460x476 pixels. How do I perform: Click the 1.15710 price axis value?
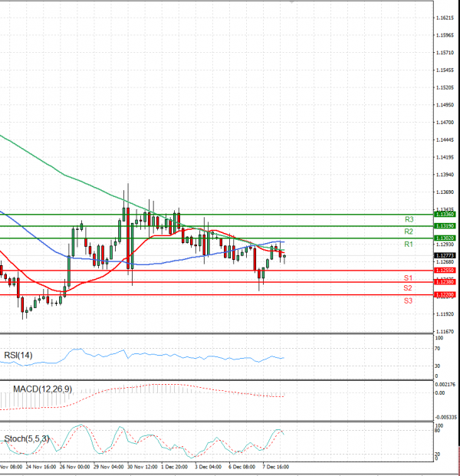445,53
